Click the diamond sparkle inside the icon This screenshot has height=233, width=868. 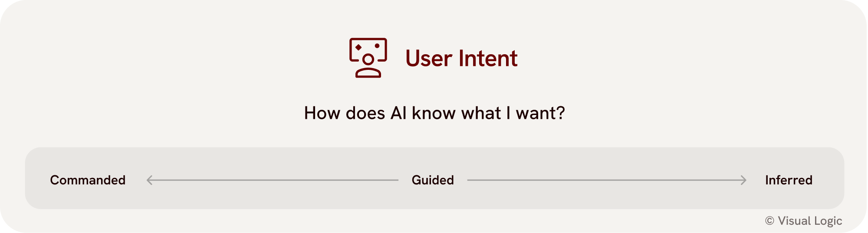358,47
